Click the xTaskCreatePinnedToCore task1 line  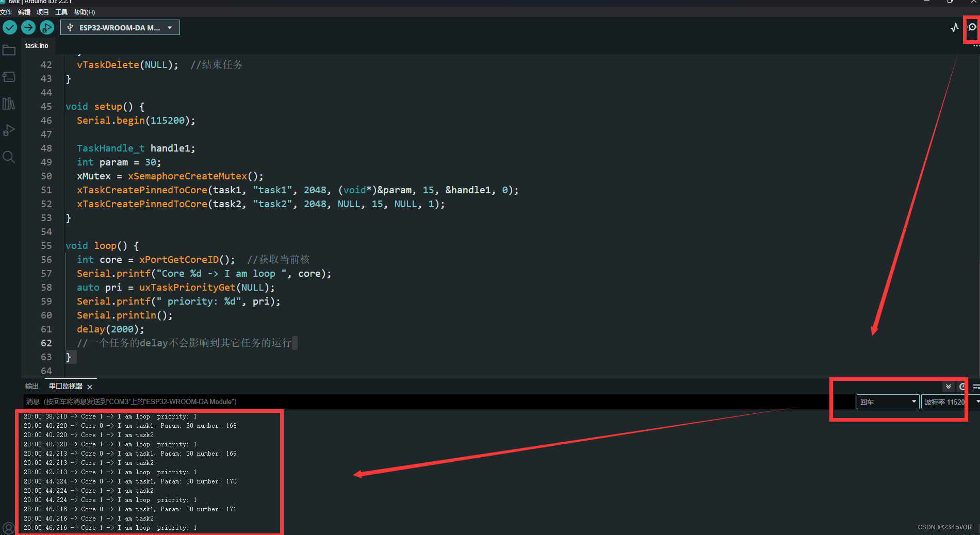pyautogui.click(x=298, y=190)
